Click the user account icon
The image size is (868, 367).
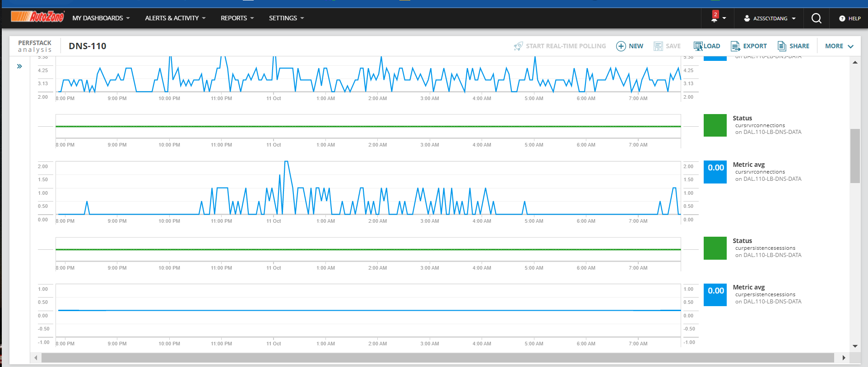click(x=747, y=18)
